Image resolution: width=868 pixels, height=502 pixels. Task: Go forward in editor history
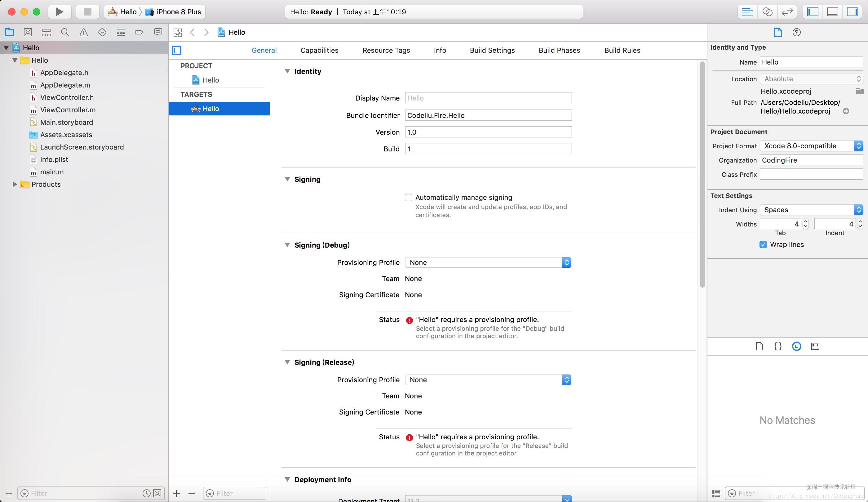pos(206,32)
